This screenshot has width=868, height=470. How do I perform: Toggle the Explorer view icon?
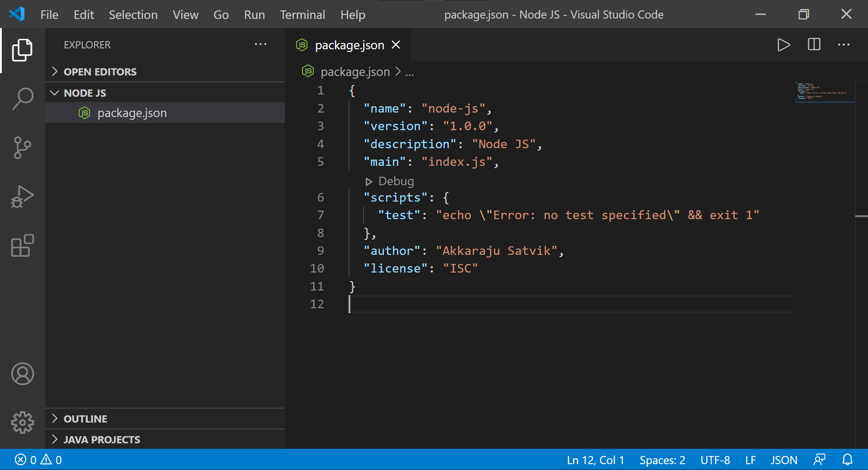[22, 50]
